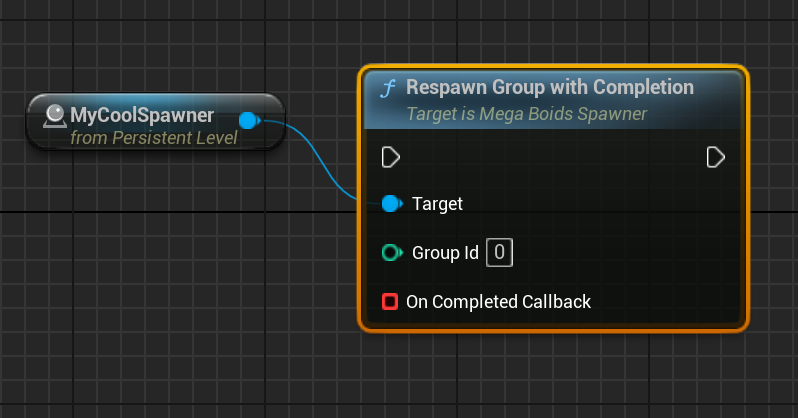Click the blue output pin on MyCoolSpawner
The width and height of the screenshot is (798, 418).
click(x=249, y=121)
